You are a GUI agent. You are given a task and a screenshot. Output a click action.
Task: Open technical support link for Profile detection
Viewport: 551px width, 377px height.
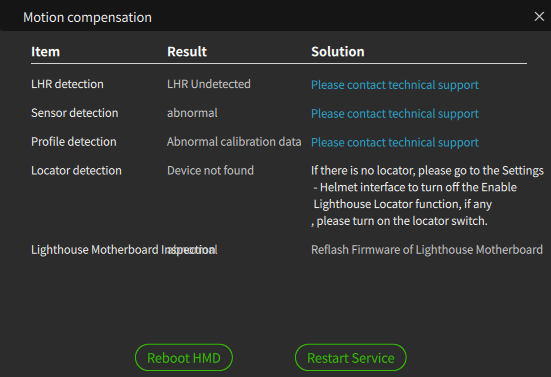[x=395, y=142]
